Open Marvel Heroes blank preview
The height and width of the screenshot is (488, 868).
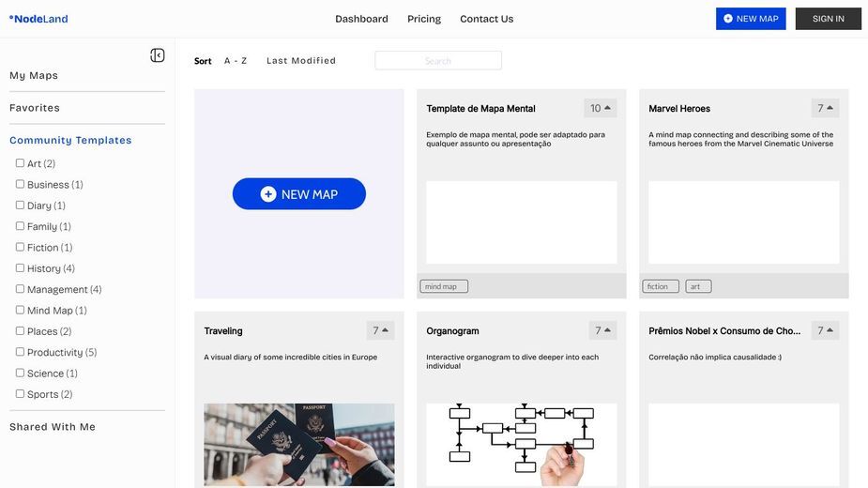(743, 222)
